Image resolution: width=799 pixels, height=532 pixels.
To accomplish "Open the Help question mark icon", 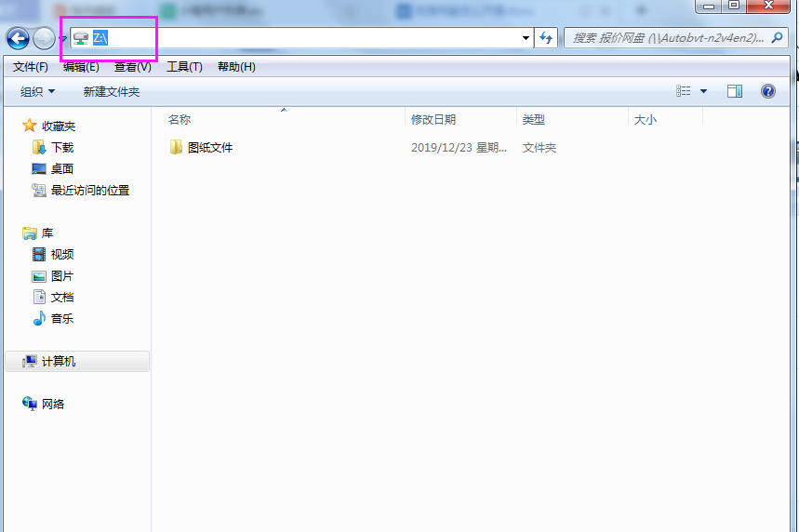I will 768,91.
